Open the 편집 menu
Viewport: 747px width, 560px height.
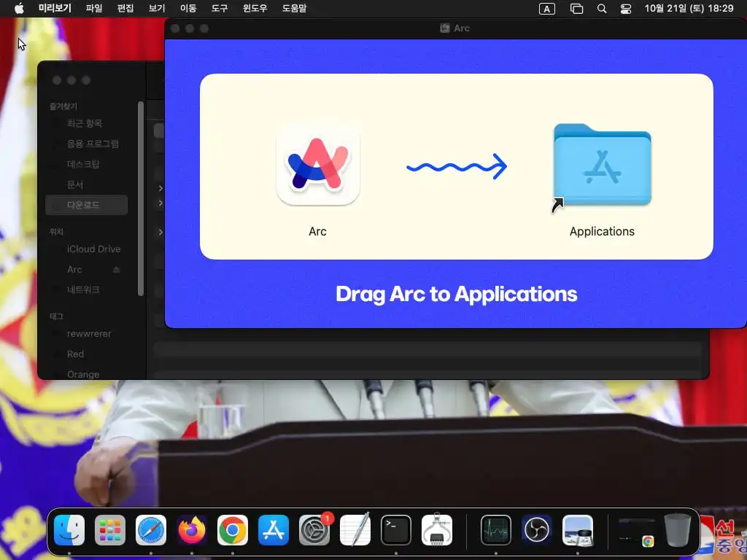[125, 9]
